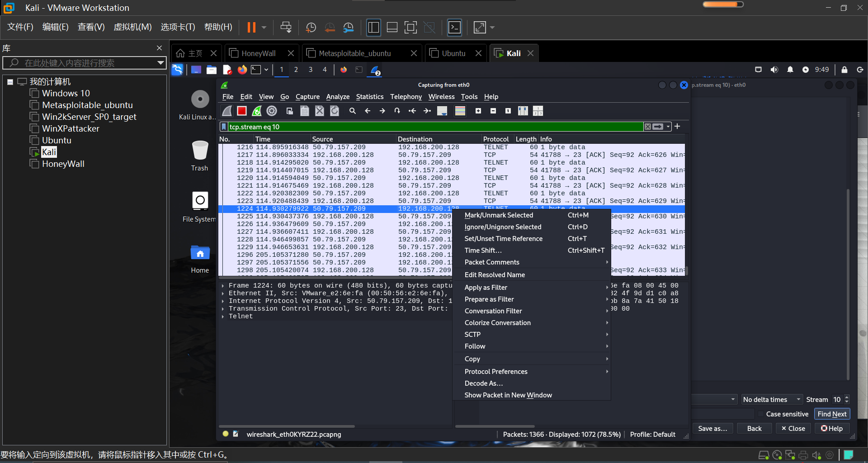The height and width of the screenshot is (463, 868).
Task: Click the send Ctrl+Alt+Del VMware icon
Action: [x=286, y=28]
